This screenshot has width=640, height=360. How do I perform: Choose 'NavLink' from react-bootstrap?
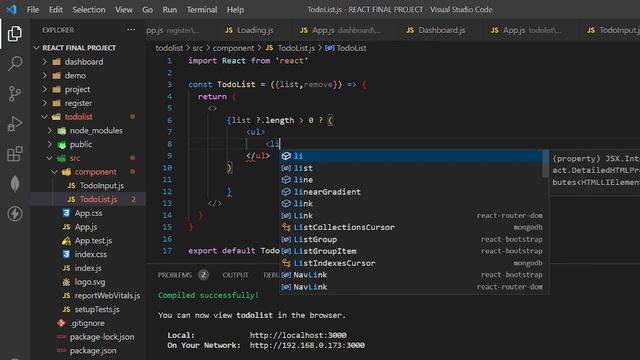411,275
